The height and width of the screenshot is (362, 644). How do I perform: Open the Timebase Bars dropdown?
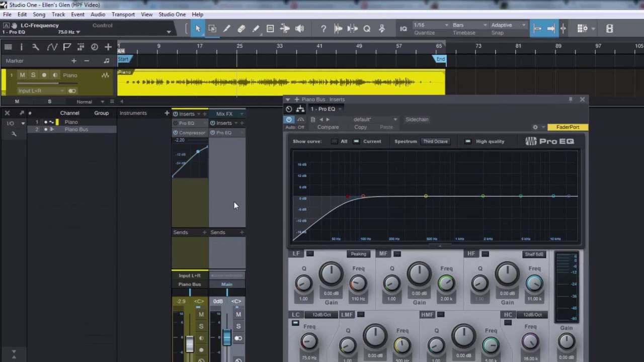tap(470, 25)
